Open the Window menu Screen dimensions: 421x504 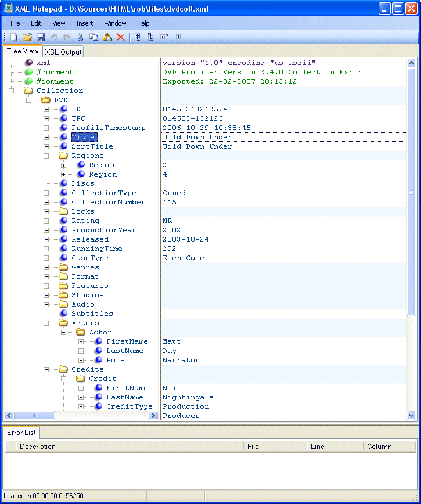(115, 23)
